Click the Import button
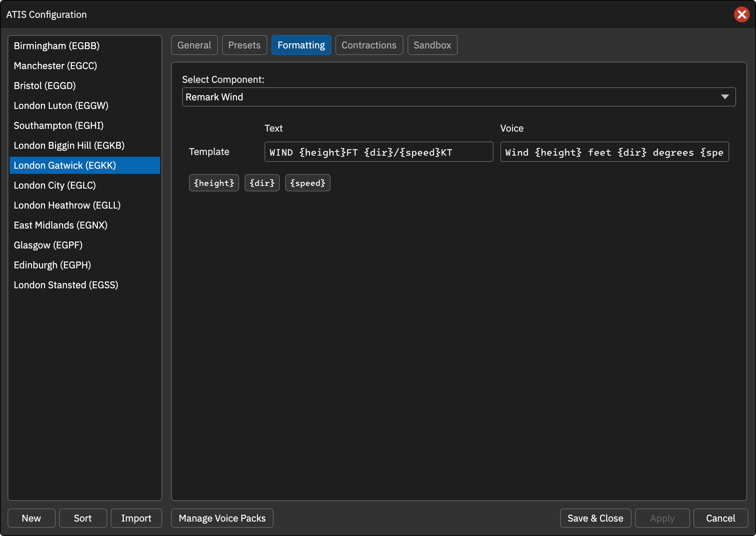This screenshot has width=756, height=536. pyautogui.click(x=136, y=518)
